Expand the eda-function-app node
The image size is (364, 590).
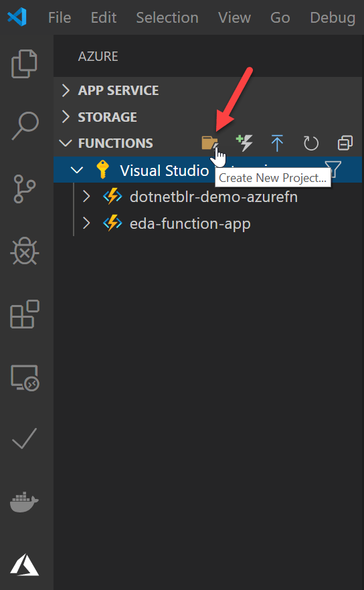pos(86,223)
